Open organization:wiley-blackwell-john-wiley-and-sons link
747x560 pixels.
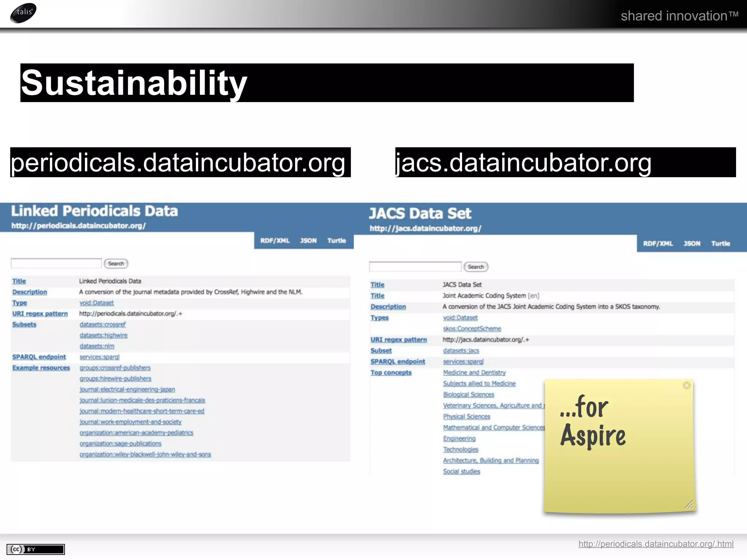pyautogui.click(x=145, y=455)
